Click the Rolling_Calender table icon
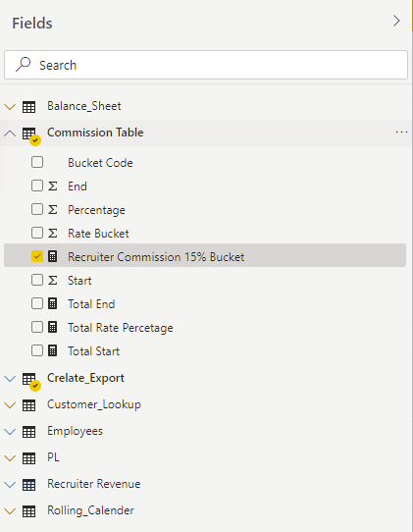The width and height of the screenshot is (413, 532). [x=28, y=511]
